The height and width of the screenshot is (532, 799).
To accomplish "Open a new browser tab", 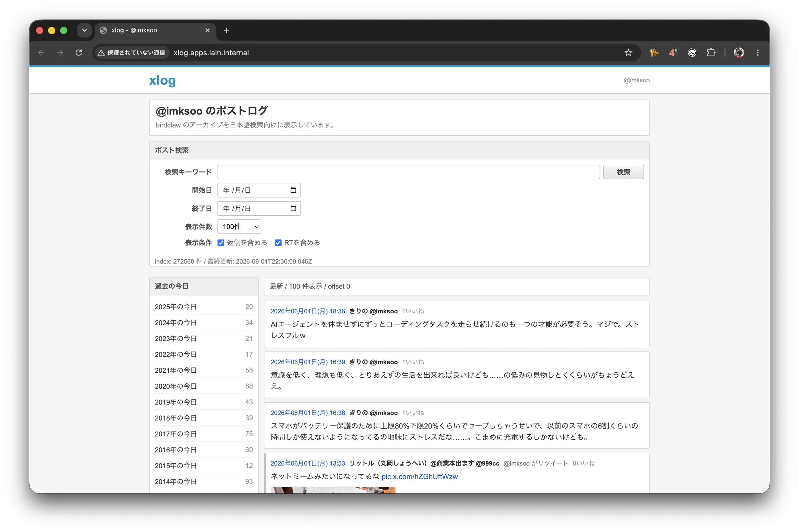I will pyautogui.click(x=226, y=30).
